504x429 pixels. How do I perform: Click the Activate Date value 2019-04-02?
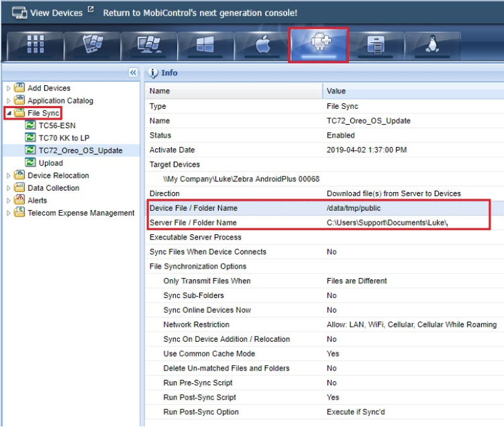click(x=366, y=150)
